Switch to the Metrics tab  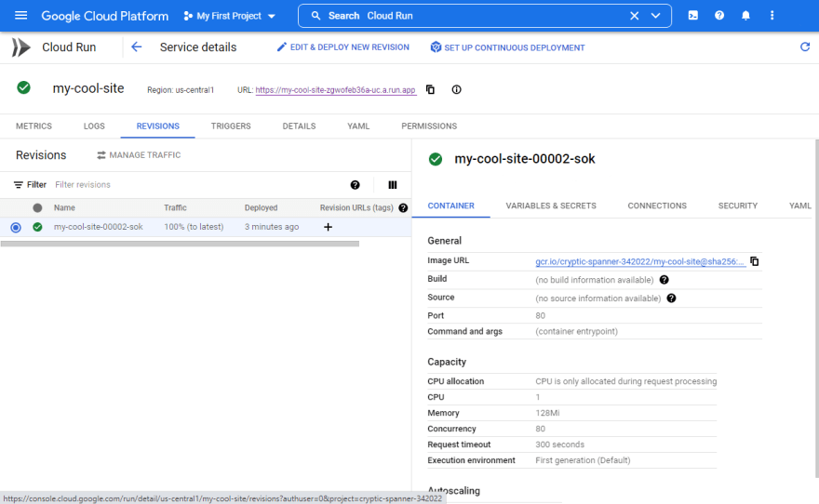tap(34, 126)
